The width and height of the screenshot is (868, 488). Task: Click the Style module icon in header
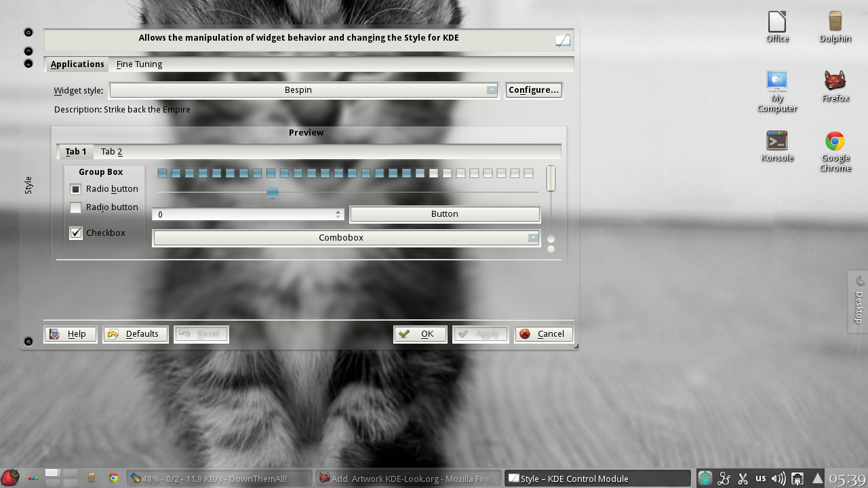coord(563,40)
